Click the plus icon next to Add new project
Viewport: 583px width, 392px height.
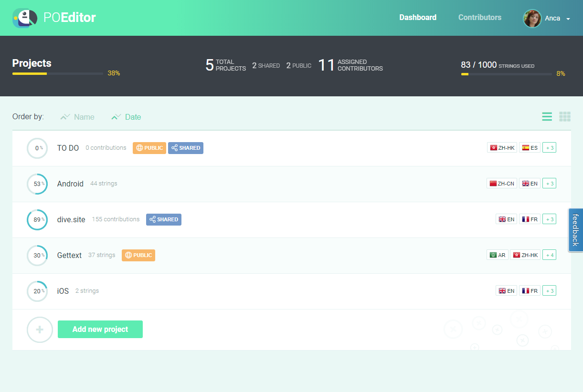40,330
